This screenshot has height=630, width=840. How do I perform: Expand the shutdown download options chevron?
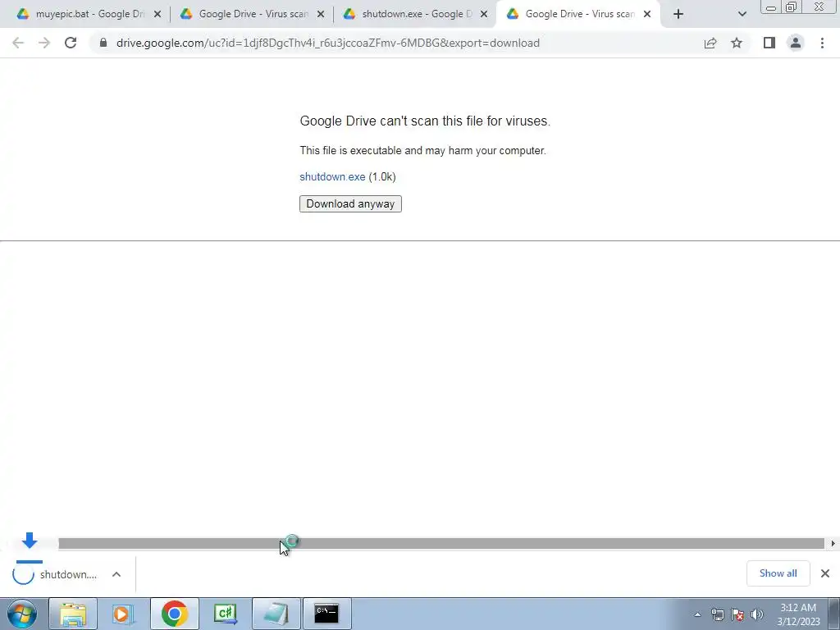point(116,574)
